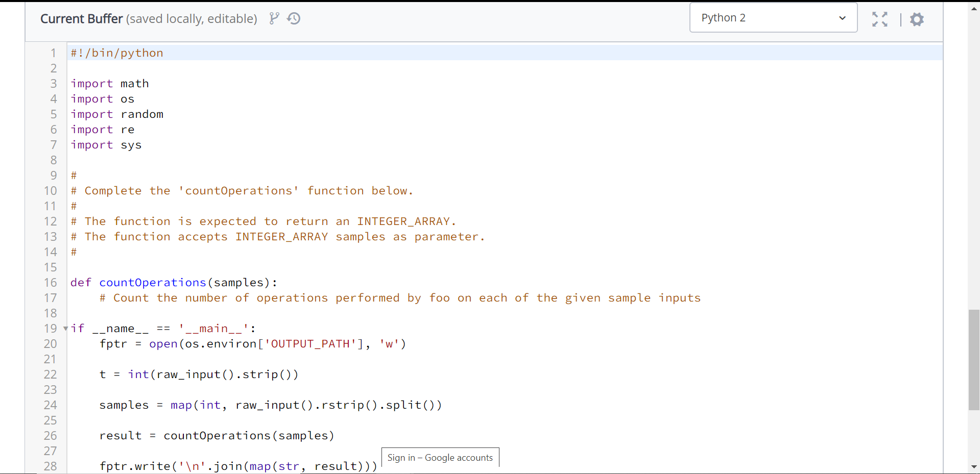Click on 'import random' line
This screenshot has height=474, width=980.
117,114
